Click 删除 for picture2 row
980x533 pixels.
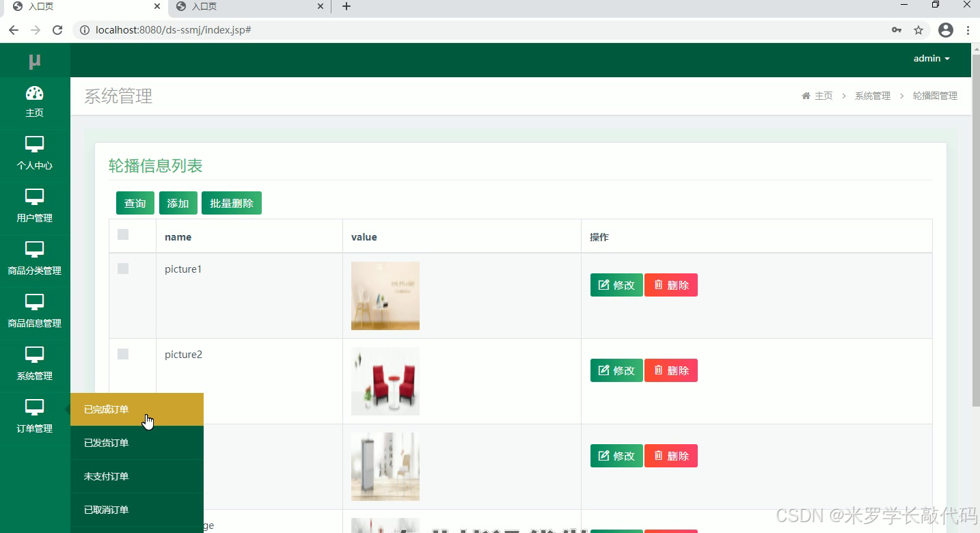pyautogui.click(x=671, y=370)
